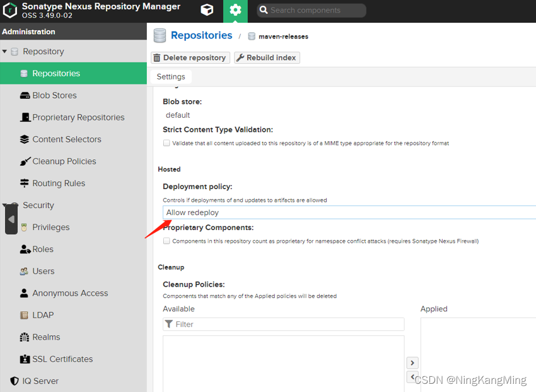Image resolution: width=536 pixels, height=392 pixels.
Task: Click the Sonatype Nexus logo icon
Action: point(9,10)
